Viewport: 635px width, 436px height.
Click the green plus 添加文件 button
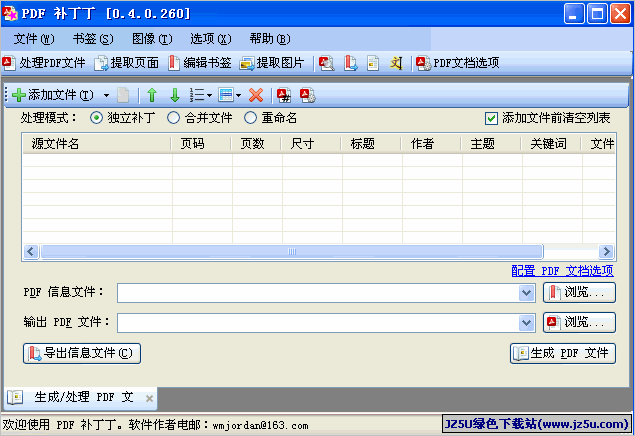click(53, 95)
